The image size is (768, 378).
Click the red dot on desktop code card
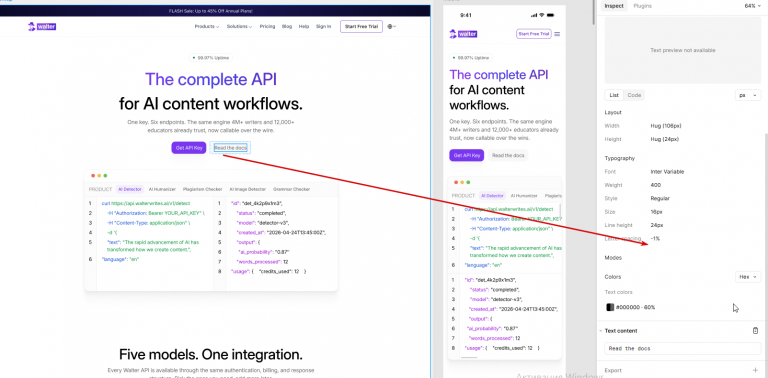[93, 176]
